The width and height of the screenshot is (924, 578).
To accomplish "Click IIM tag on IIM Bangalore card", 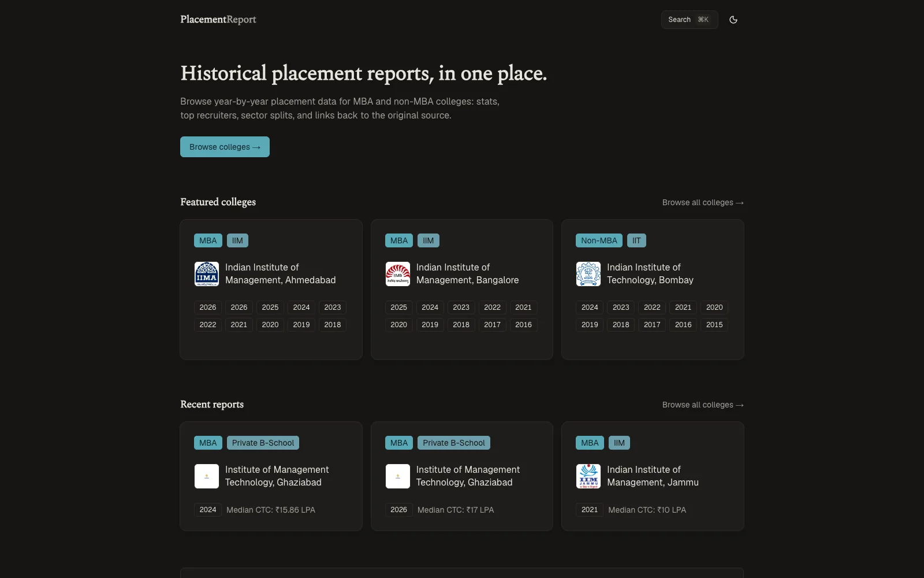I will click(x=429, y=240).
